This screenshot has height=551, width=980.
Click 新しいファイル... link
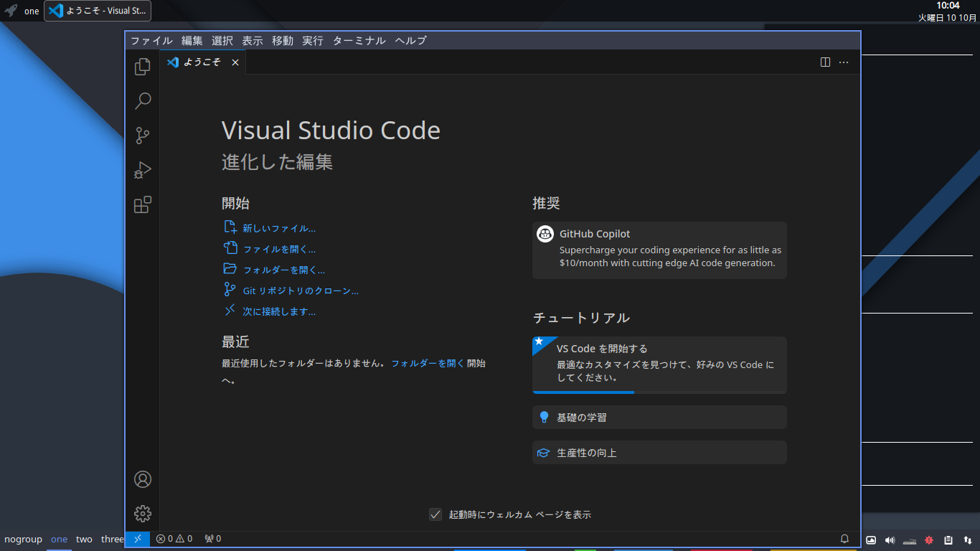click(x=279, y=228)
